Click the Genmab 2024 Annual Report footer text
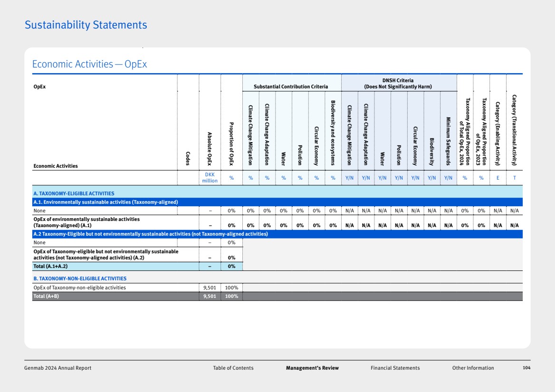This screenshot has width=555, height=392. 58,368
